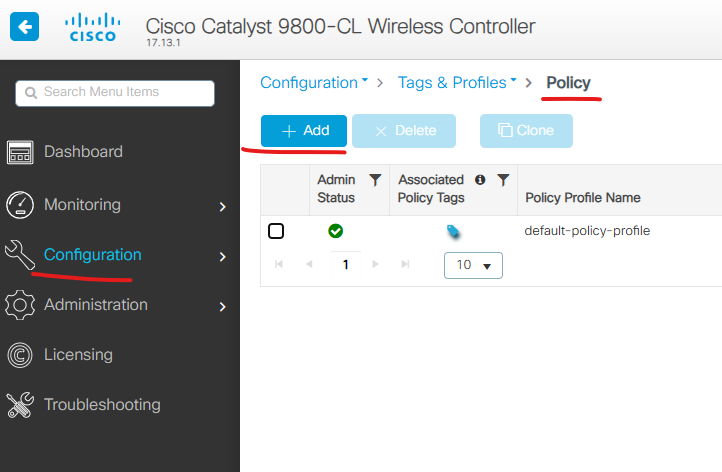Open the items-per-page dropdown showing 10
This screenshot has width=722, height=472.
[x=473, y=265]
